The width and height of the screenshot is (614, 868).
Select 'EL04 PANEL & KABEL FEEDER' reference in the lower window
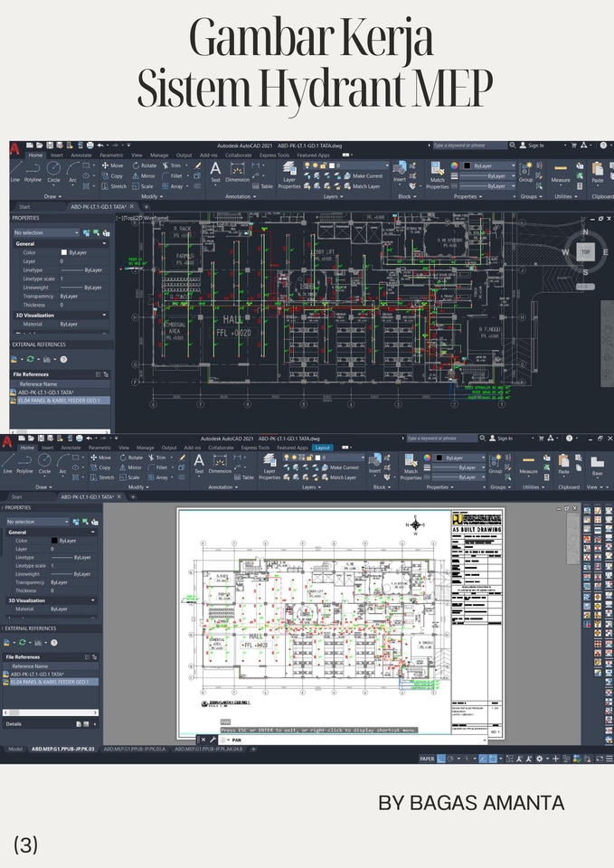(54, 682)
